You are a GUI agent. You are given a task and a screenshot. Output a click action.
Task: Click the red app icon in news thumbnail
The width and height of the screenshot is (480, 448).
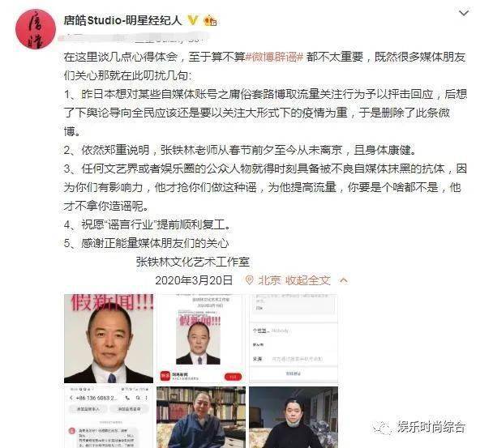pos(165,376)
